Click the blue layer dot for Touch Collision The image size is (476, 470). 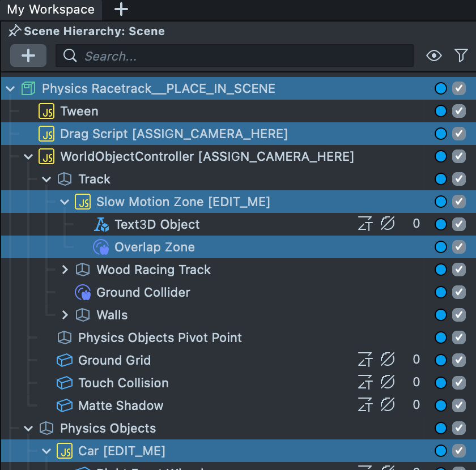[441, 383]
